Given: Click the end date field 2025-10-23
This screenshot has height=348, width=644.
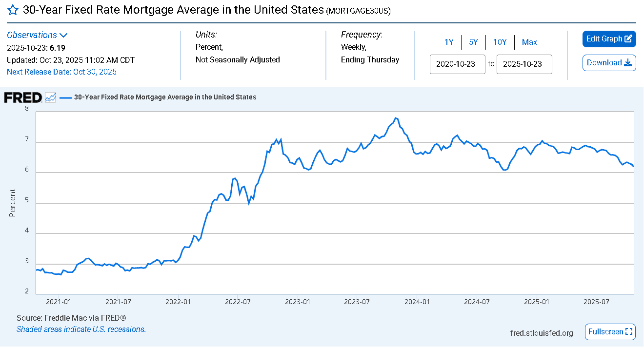Looking at the screenshot, I should point(524,64).
